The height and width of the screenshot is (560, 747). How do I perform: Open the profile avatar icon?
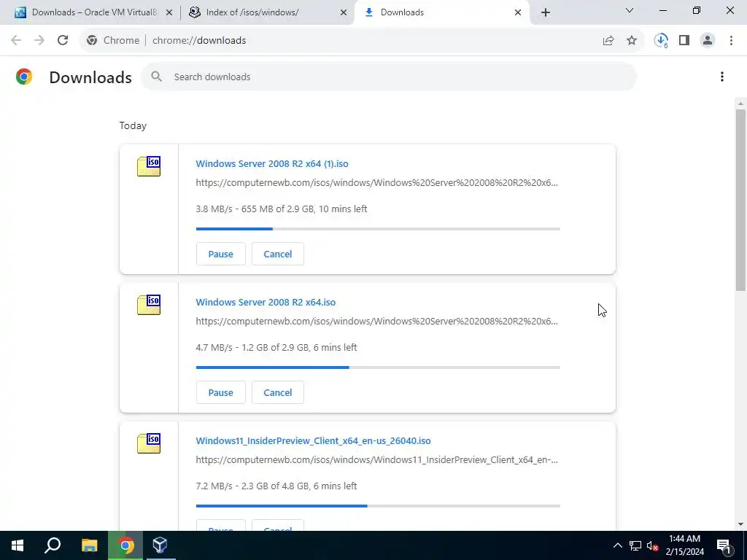(x=708, y=41)
